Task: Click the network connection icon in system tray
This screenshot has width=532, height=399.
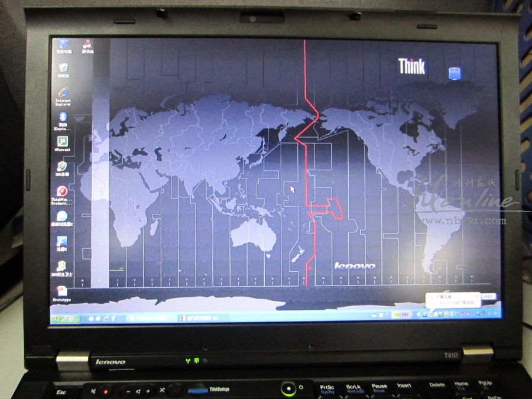Action: [x=484, y=313]
